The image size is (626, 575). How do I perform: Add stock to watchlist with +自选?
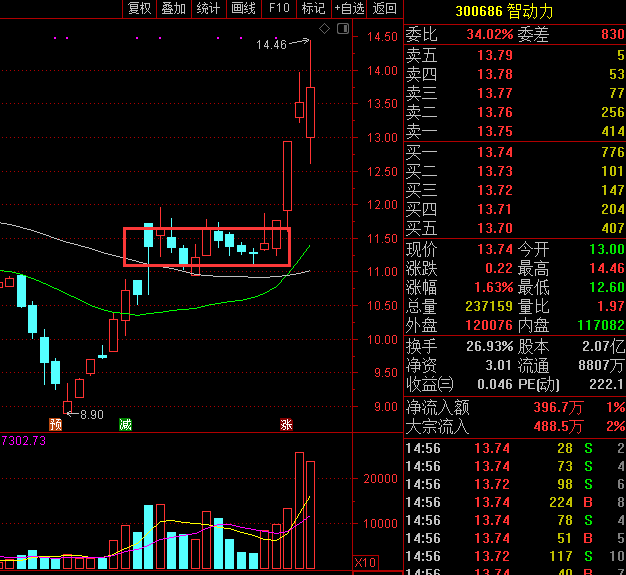click(349, 8)
